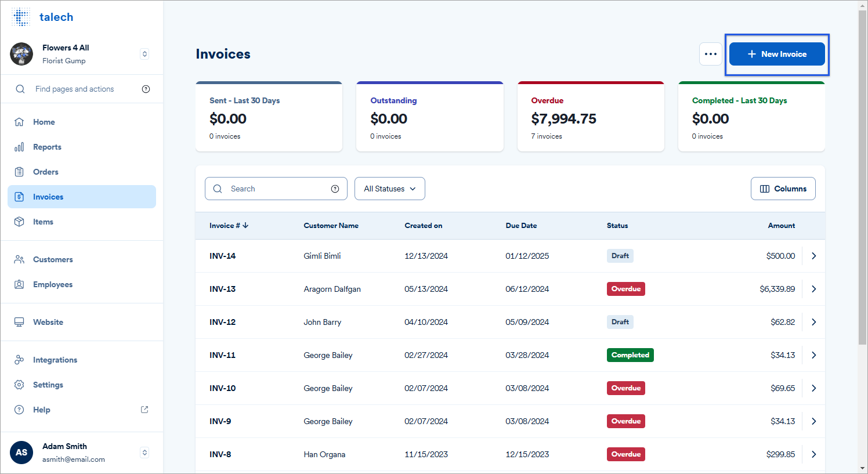Open the Employees icon
The width and height of the screenshot is (868, 474).
tap(20, 284)
